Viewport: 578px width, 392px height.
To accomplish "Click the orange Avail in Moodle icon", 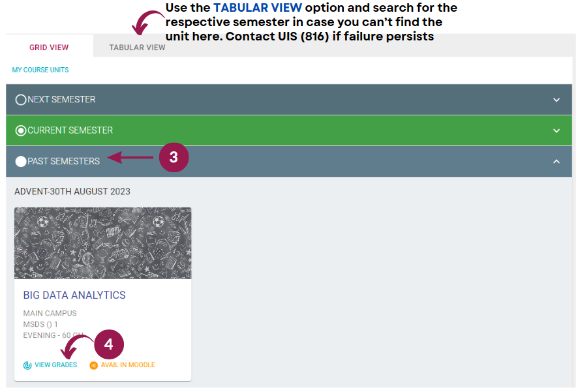I will coord(94,365).
